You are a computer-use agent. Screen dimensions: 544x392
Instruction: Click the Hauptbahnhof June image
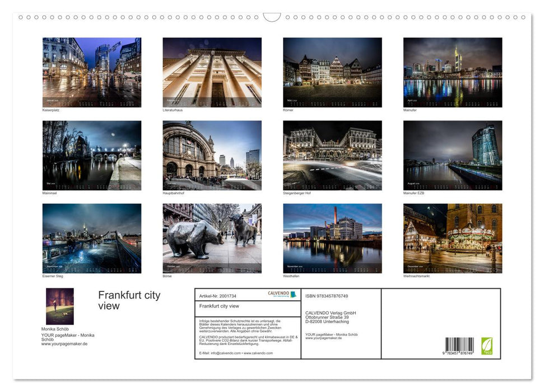coord(212,155)
